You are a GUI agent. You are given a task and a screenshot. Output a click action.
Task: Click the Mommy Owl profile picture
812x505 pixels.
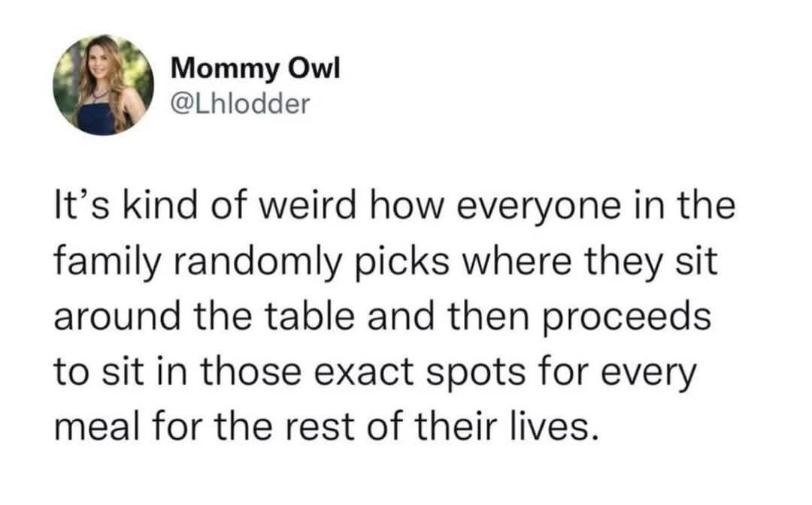pyautogui.click(x=103, y=85)
